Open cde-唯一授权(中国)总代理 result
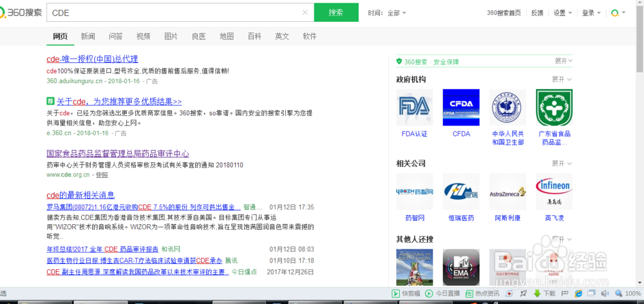 click(x=92, y=59)
